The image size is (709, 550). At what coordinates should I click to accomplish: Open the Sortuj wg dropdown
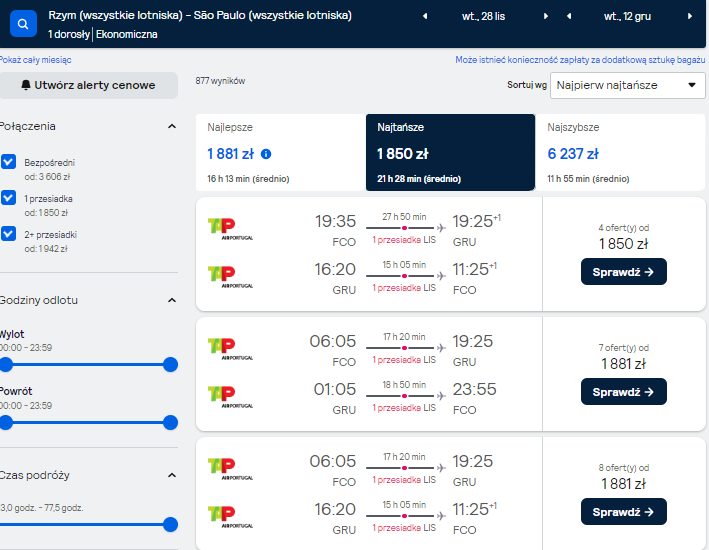[x=628, y=85]
